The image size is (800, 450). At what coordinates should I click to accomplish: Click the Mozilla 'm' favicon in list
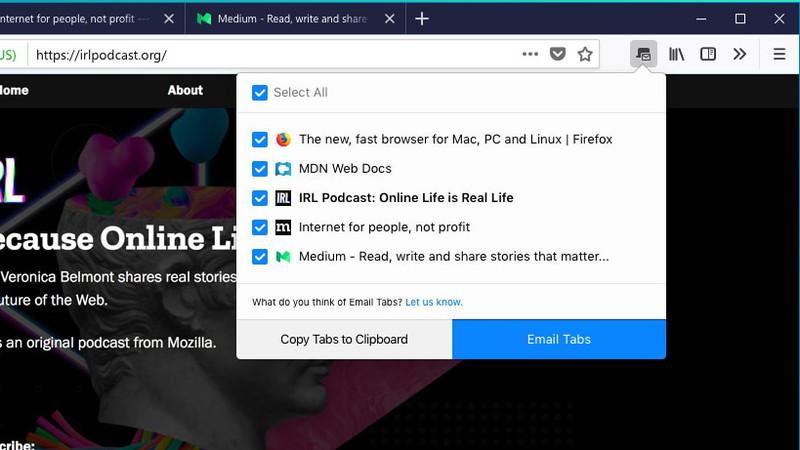(x=283, y=228)
